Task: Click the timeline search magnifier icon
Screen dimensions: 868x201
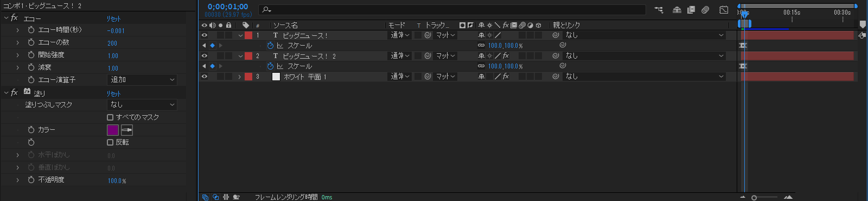Action: [x=266, y=9]
